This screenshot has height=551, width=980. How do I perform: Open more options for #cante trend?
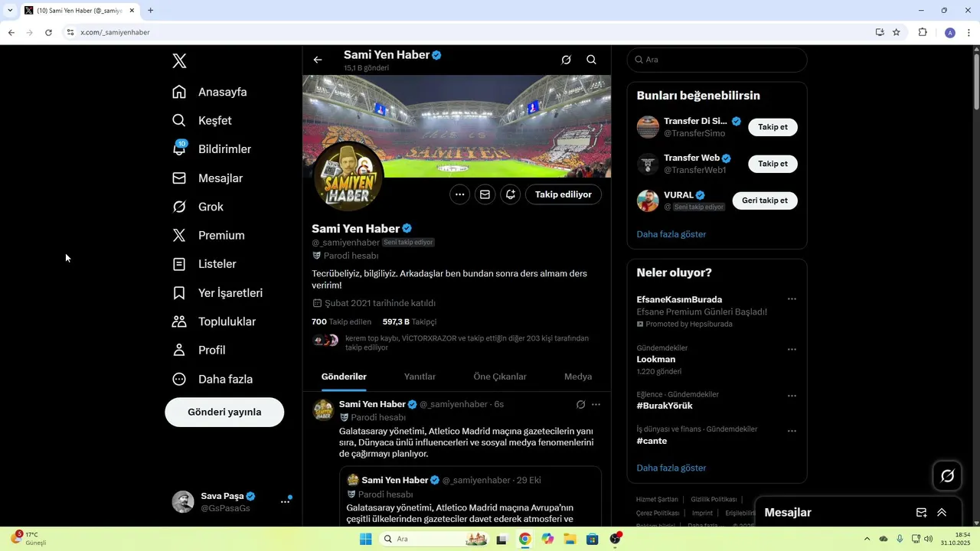[792, 431]
